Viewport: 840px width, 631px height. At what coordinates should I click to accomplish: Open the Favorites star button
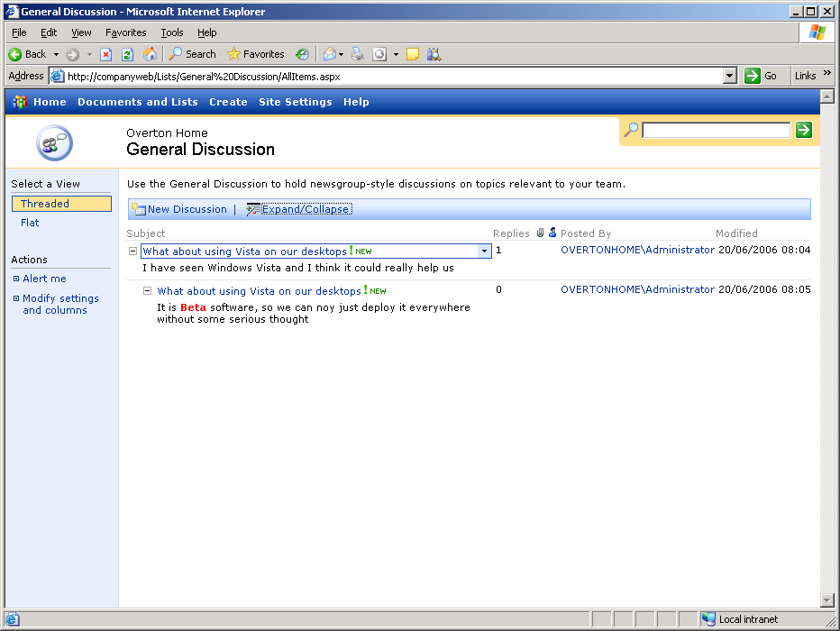pos(256,54)
